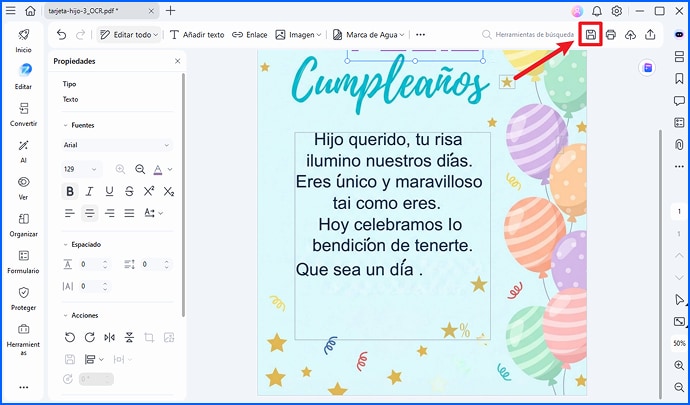The image size is (690, 405).
Task: Collapse the Fuentes section
Action: point(66,125)
